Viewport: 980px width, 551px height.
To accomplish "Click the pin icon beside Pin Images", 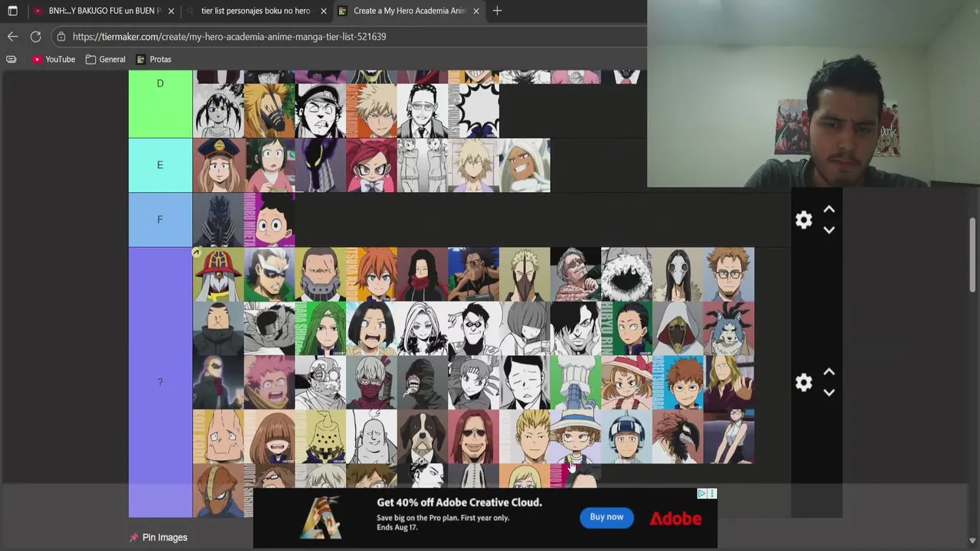I will click(134, 537).
